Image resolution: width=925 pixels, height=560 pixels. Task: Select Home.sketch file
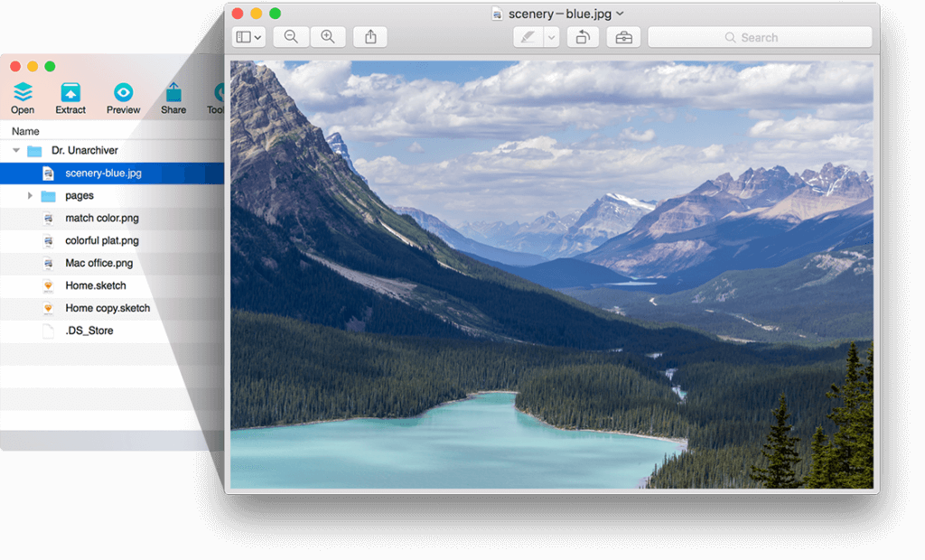pyautogui.click(x=112, y=285)
